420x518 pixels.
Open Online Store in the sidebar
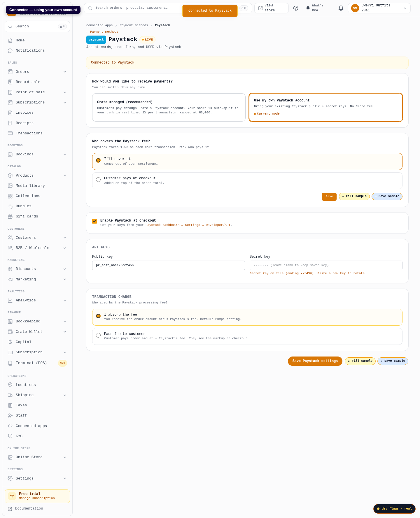coord(37,457)
